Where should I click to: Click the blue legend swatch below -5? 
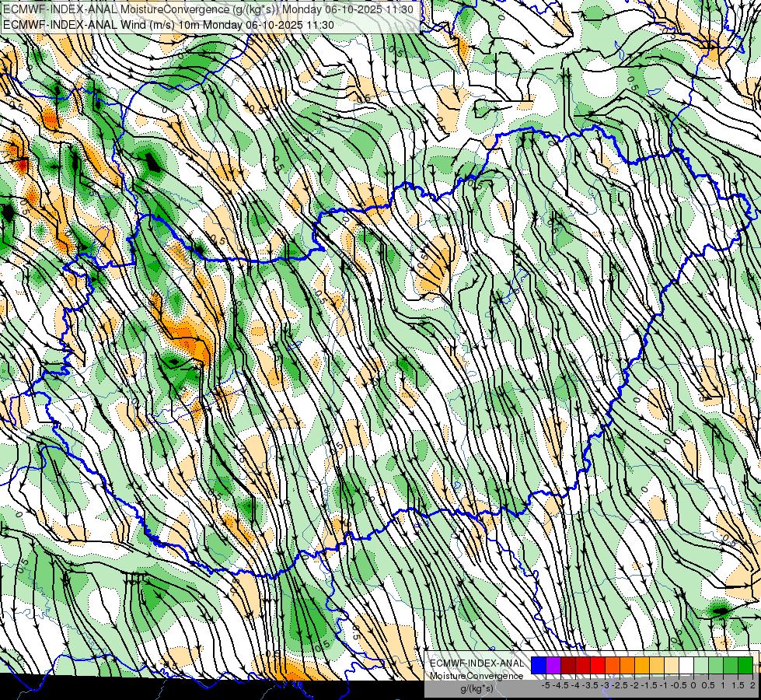(539, 666)
